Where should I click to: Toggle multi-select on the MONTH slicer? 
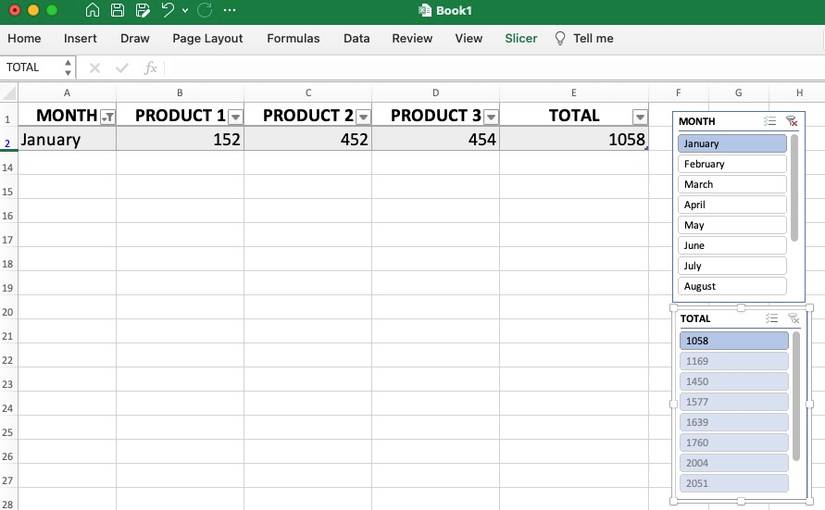[770, 121]
